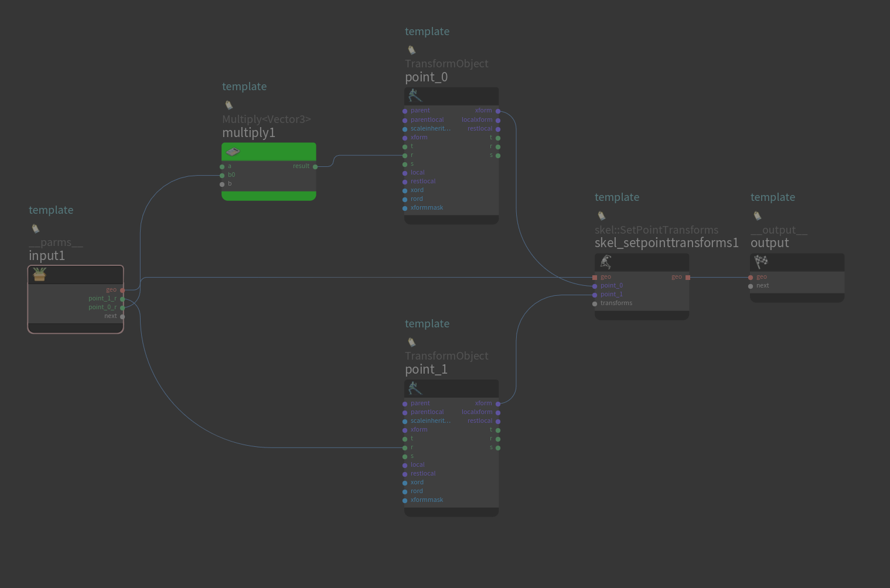The width and height of the screenshot is (890, 588).
Task: Select the skel_setpointtransforms1 node name label
Action: point(667,243)
